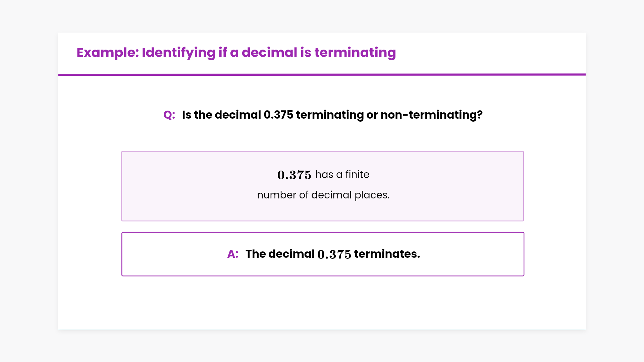644x362 pixels.
Task: Click the word "places." in the explanation
Action: coord(372,195)
